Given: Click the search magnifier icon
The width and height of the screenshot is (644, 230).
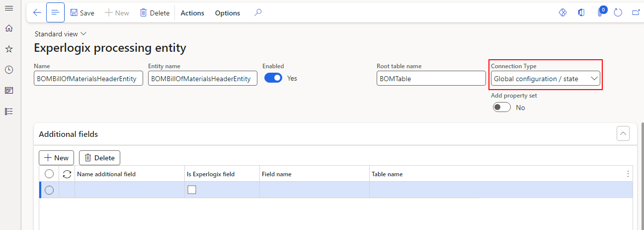Looking at the screenshot, I should tap(258, 13).
